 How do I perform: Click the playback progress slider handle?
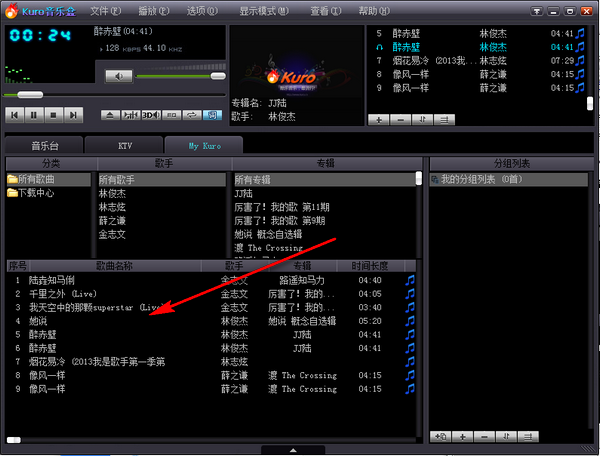(30, 94)
